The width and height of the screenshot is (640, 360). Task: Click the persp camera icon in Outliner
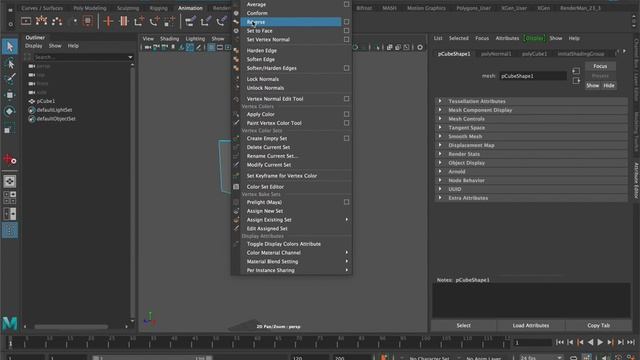point(31,66)
